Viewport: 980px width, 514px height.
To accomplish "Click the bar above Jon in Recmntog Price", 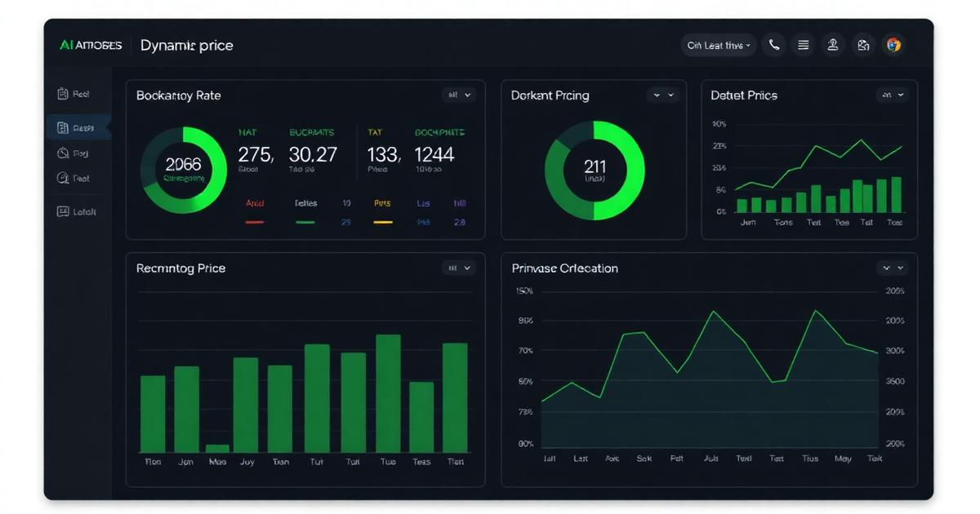I will coord(186,410).
